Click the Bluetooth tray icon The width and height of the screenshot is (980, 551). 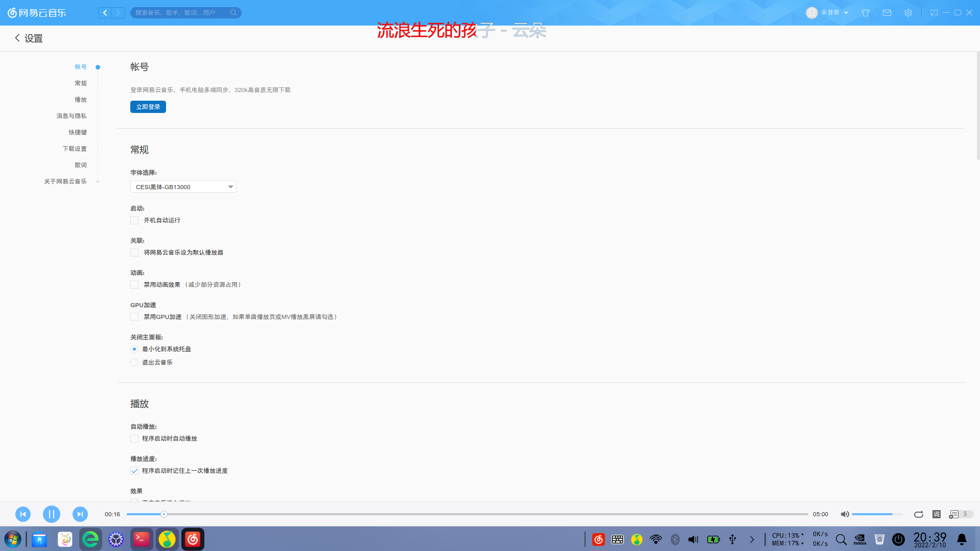point(675,539)
